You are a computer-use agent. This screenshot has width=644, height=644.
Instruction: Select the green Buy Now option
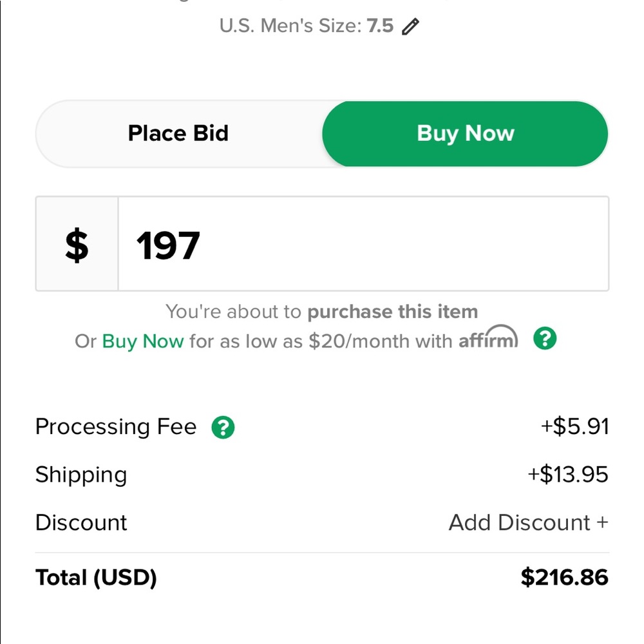(465, 133)
